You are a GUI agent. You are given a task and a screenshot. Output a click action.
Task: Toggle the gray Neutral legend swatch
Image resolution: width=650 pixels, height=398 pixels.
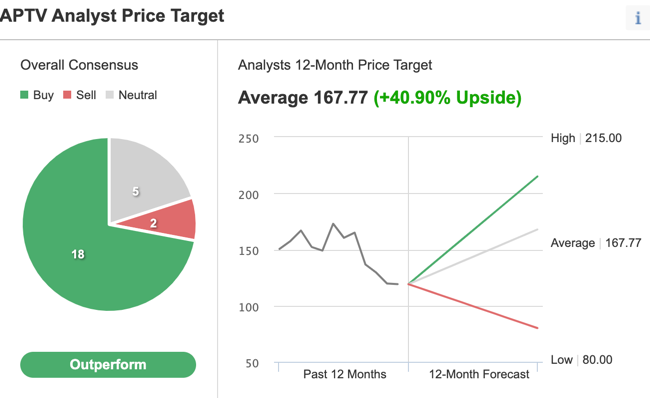(109, 95)
